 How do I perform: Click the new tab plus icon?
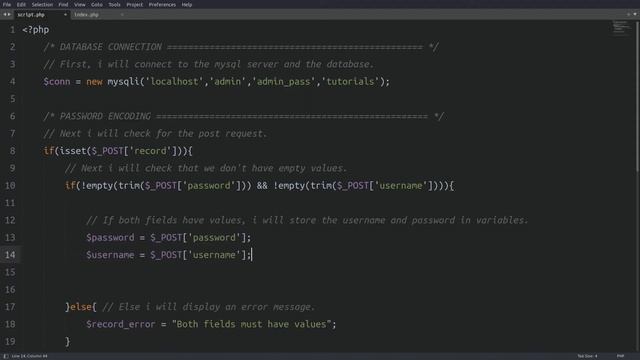[629, 14]
